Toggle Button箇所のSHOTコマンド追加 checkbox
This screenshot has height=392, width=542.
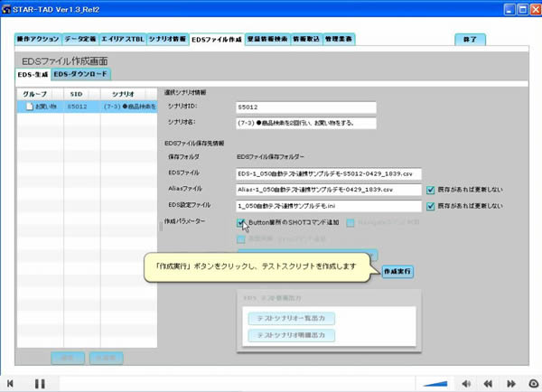[240, 221]
